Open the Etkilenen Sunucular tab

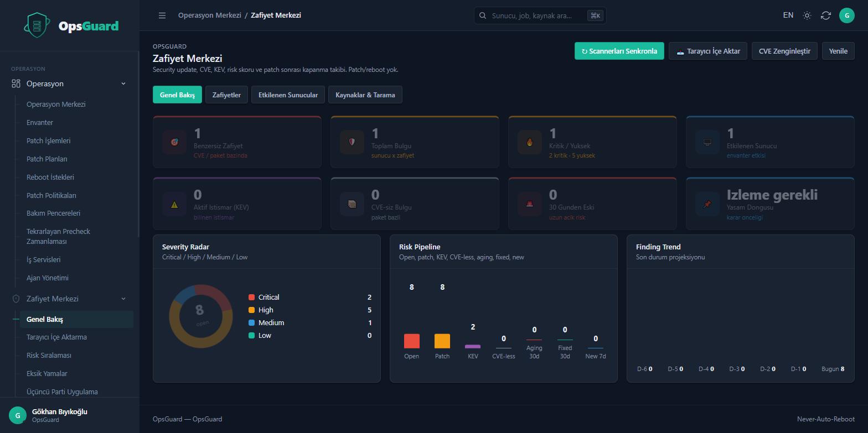pos(288,95)
